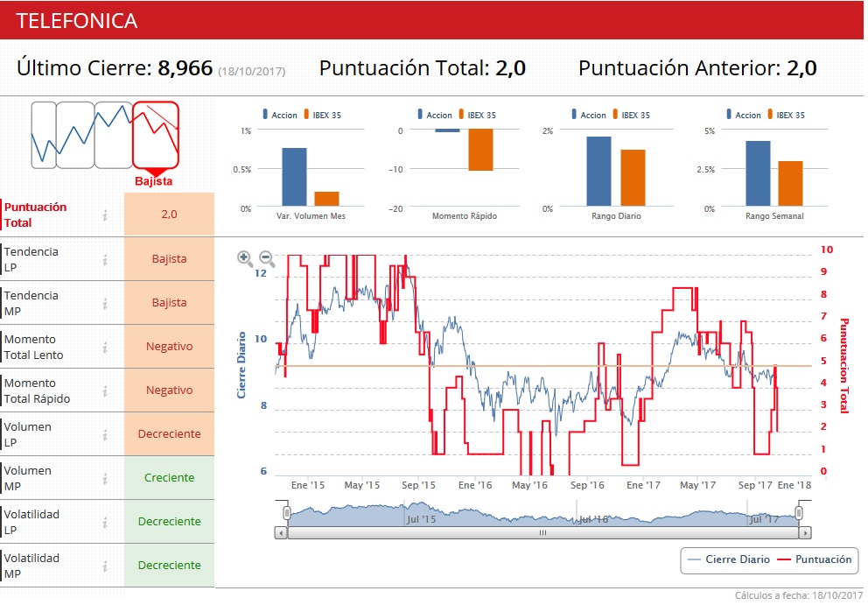The width and height of the screenshot is (868, 605).
Task: Toggle Puntuación series in chart legend
Action: pyautogui.click(x=815, y=559)
